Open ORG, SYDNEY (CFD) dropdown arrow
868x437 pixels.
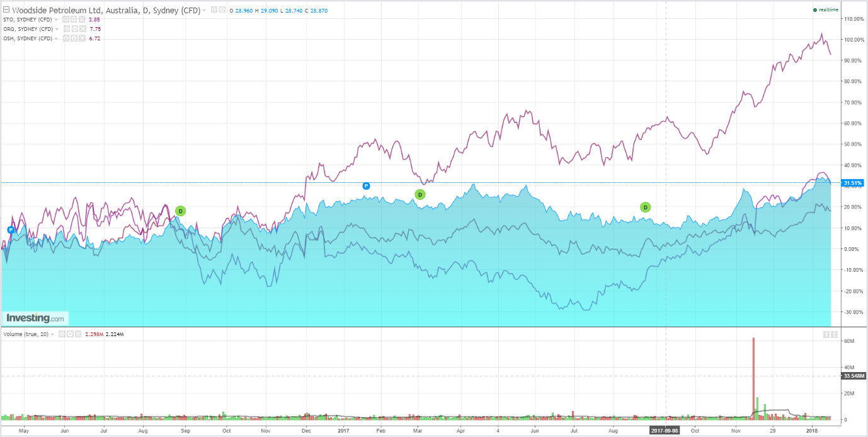pyautogui.click(x=57, y=29)
